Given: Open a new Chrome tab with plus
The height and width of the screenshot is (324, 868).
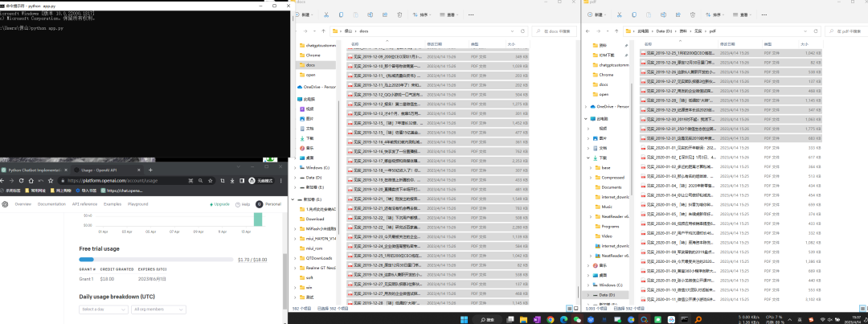Looking at the screenshot, I should point(150,170).
